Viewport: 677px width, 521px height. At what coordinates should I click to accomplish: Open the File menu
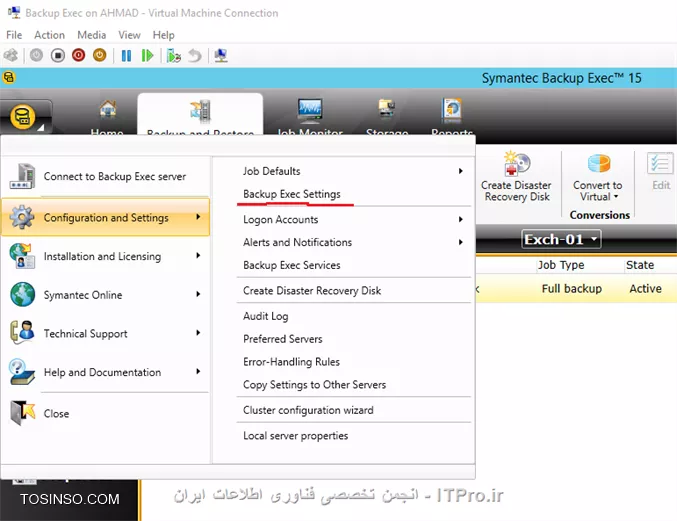(x=14, y=35)
